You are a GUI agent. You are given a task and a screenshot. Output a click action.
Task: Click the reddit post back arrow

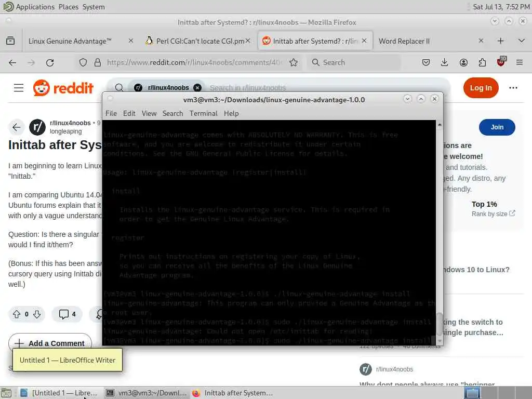click(x=16, y=127)
